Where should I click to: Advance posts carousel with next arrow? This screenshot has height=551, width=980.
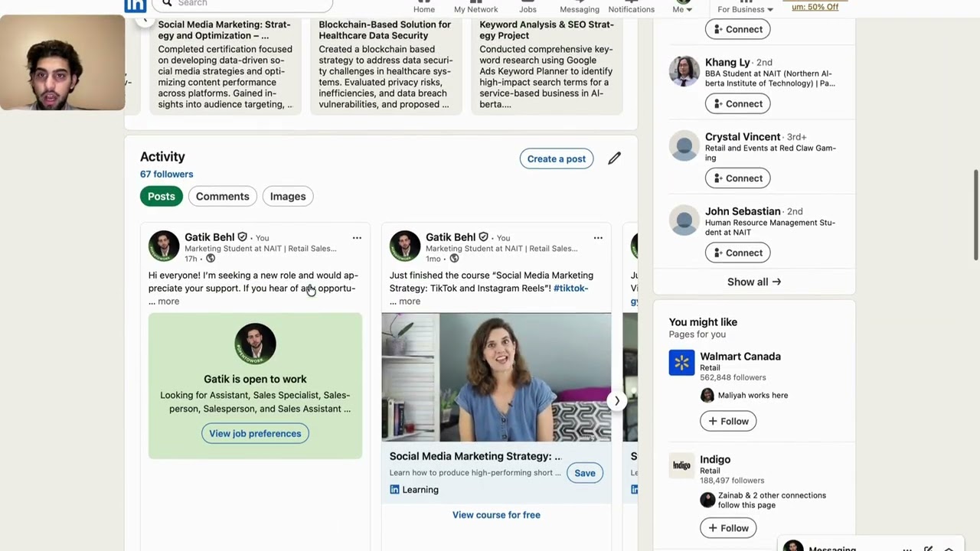(617, 401)
